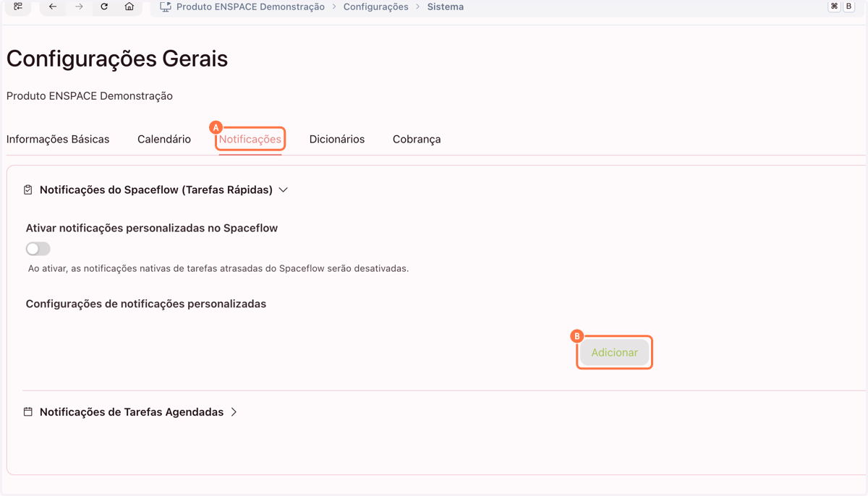The width and height of the screenshot is (868, 496).
Task: Select the Notificações tab
Action: pyautogui.click(x=250, y=139)
